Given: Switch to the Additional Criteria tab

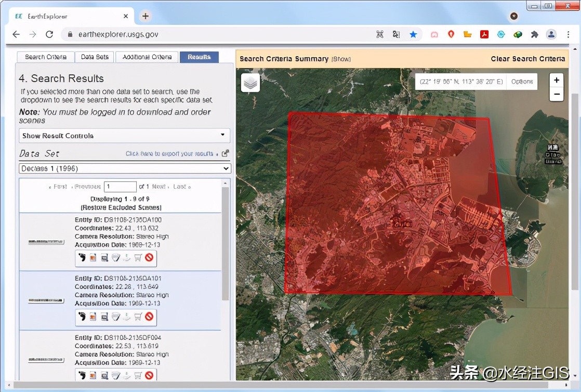Looking at the screenshot, I should [147, 57].
